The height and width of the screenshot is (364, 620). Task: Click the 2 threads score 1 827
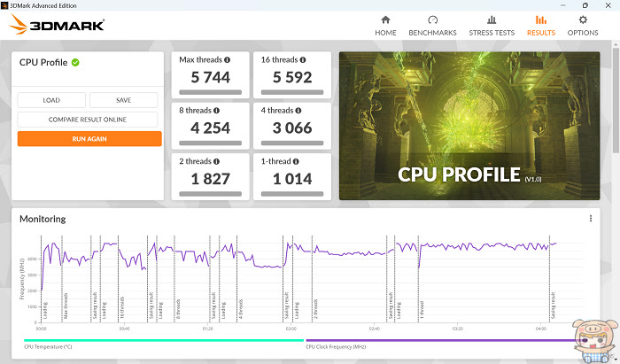(211, 179)
